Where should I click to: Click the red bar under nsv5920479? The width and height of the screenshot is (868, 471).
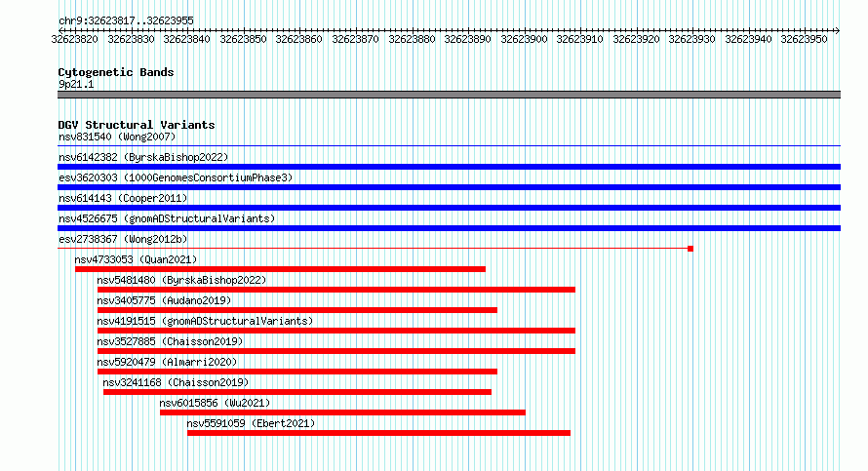[297, 372]
